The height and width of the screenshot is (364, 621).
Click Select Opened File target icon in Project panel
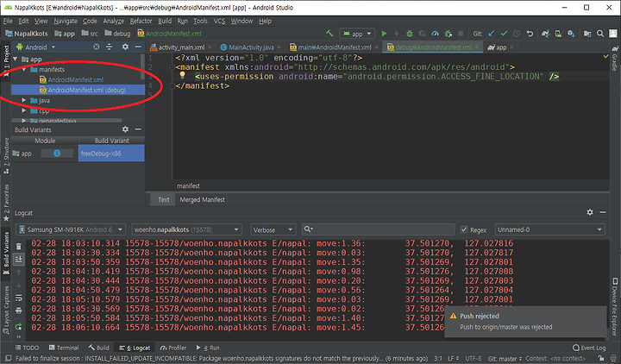(97, 47)
